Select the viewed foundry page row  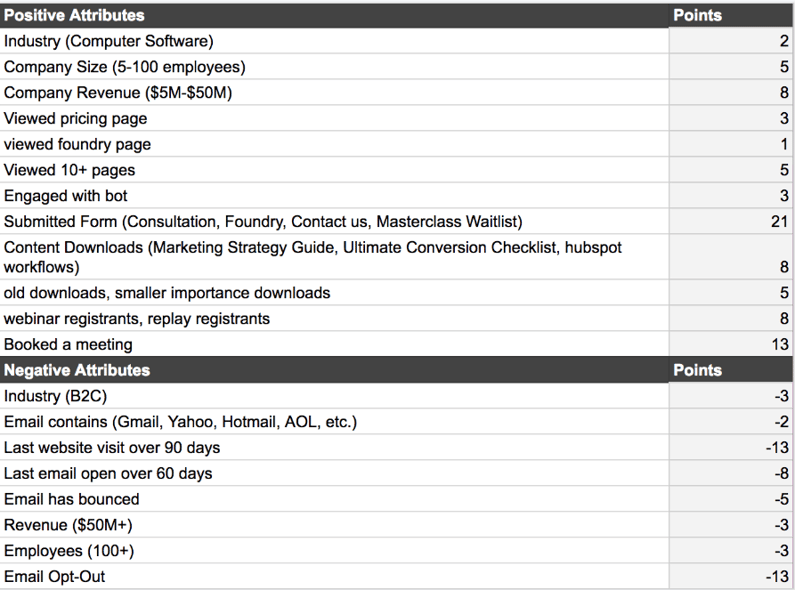click(398, 144)
